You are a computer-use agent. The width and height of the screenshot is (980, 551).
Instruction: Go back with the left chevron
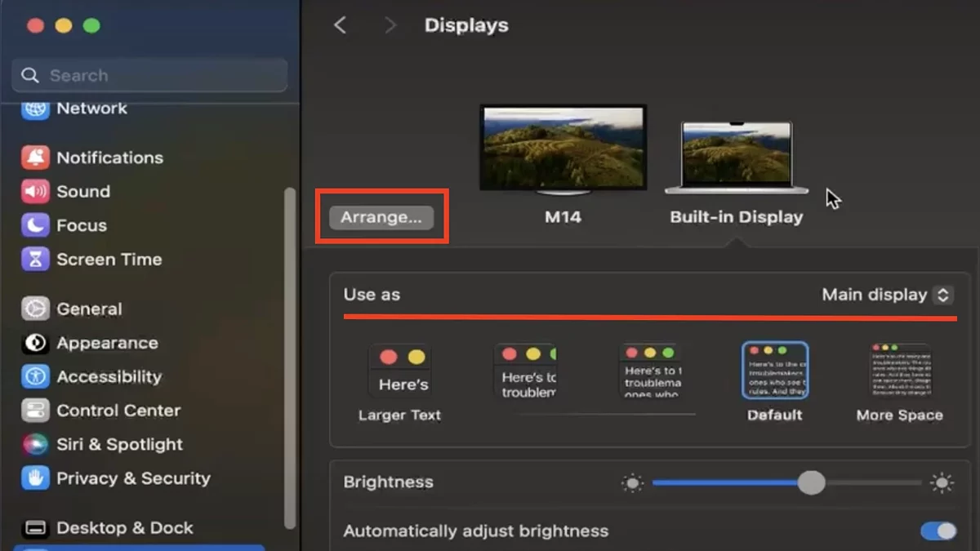pyautogui.click(x=341, y=25)
